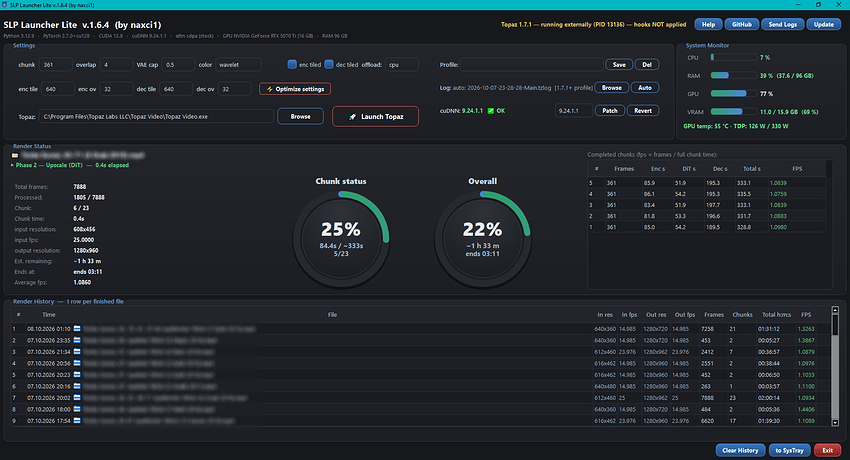850x460 pixels.
Task: Click the enc tile field
Action: click(57, 89)
